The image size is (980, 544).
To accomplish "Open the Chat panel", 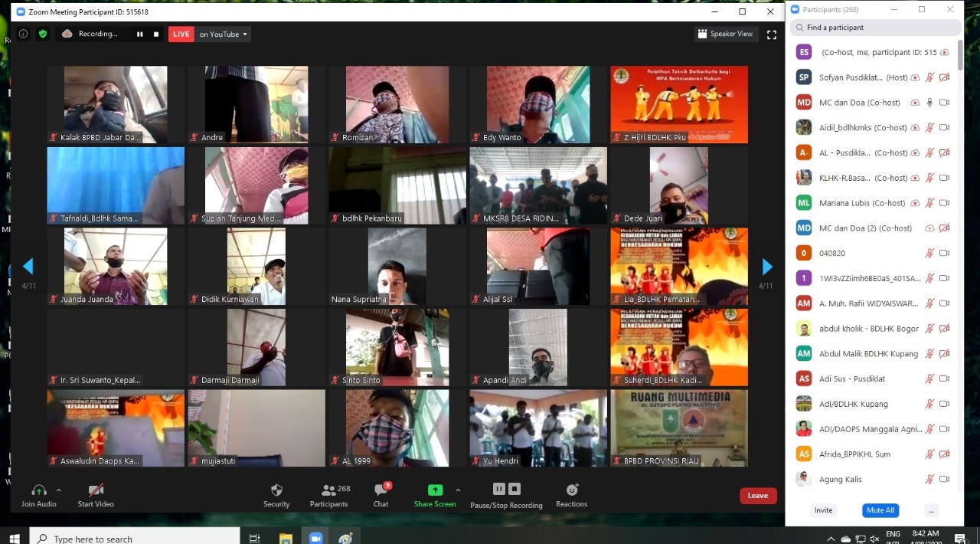I will 381,494.
